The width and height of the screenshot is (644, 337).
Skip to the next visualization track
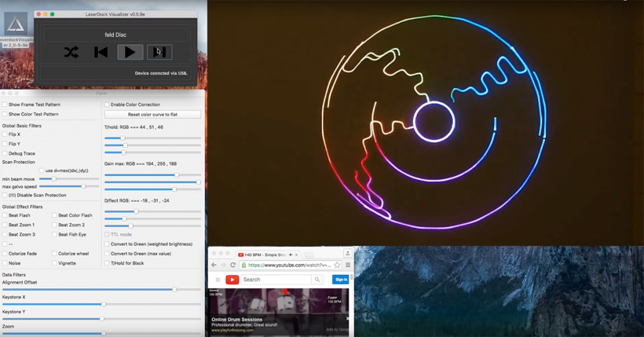pos(160,52)
